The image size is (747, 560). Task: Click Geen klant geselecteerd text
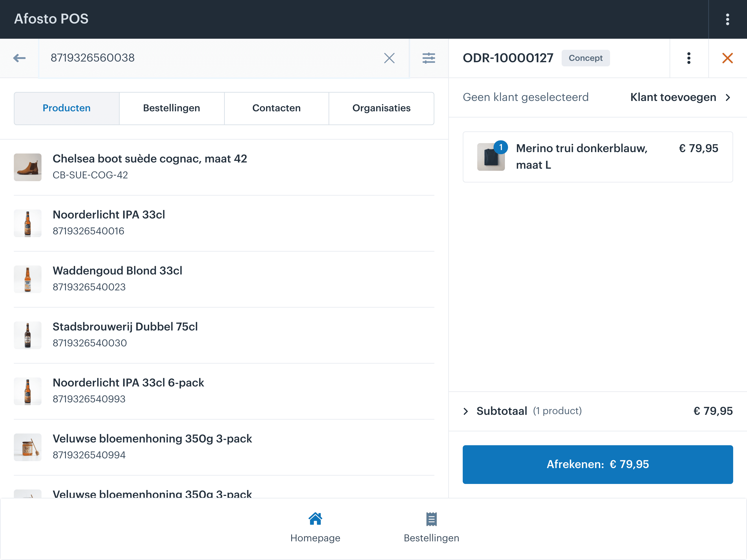(x=525, y=97)
